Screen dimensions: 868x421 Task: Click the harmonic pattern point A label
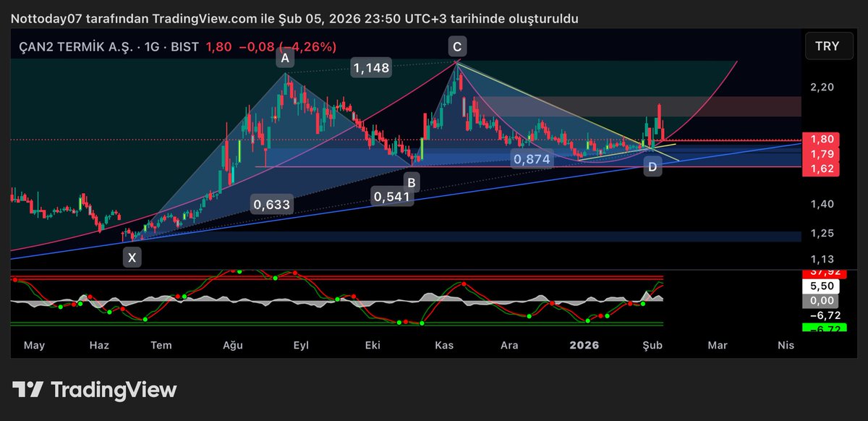[285, 58]
